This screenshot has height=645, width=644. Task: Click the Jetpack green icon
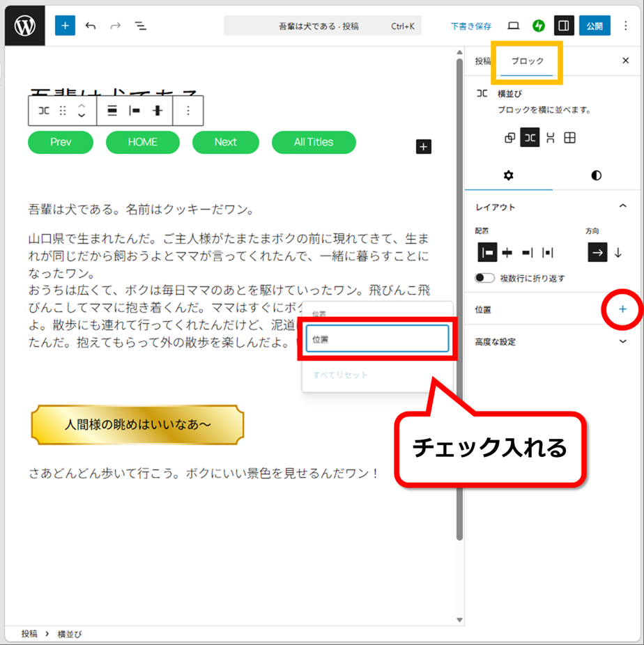click(x=538, y=26)
